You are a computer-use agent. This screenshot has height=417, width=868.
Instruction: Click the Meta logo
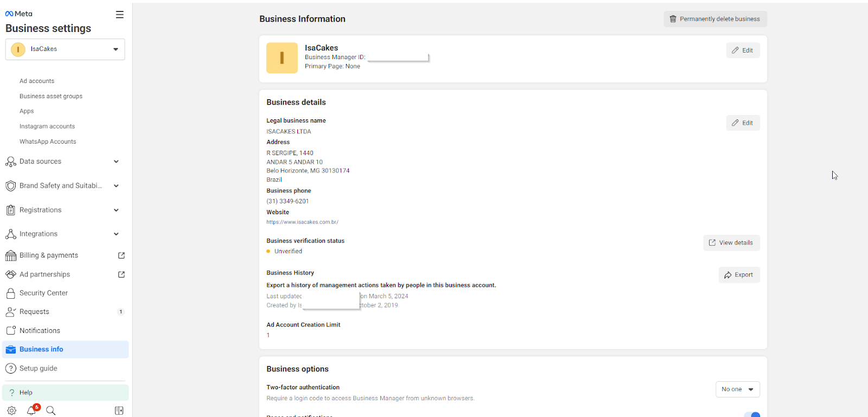pos(19,14)
